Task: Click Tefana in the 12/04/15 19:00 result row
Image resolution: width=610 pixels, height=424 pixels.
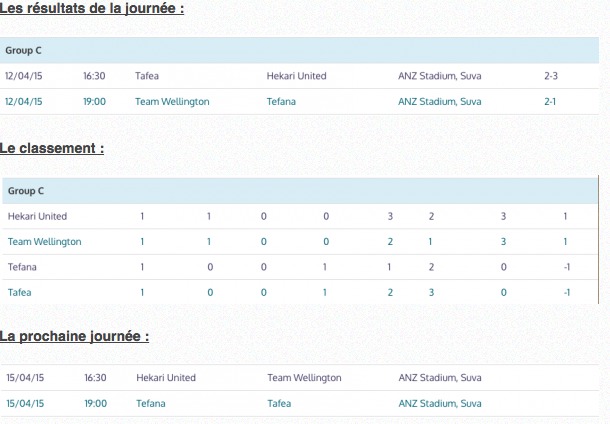Action: [x=281, y=101]
